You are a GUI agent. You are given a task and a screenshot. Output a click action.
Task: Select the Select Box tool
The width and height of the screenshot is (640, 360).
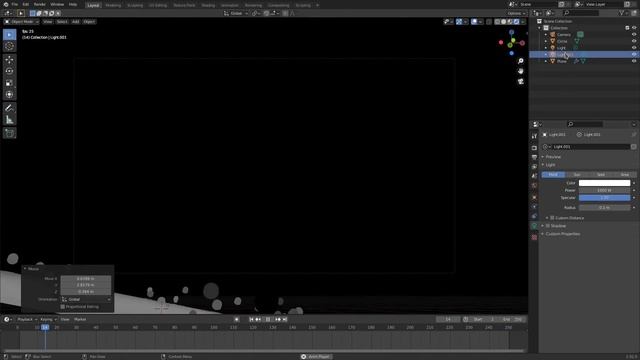[9, 34]
